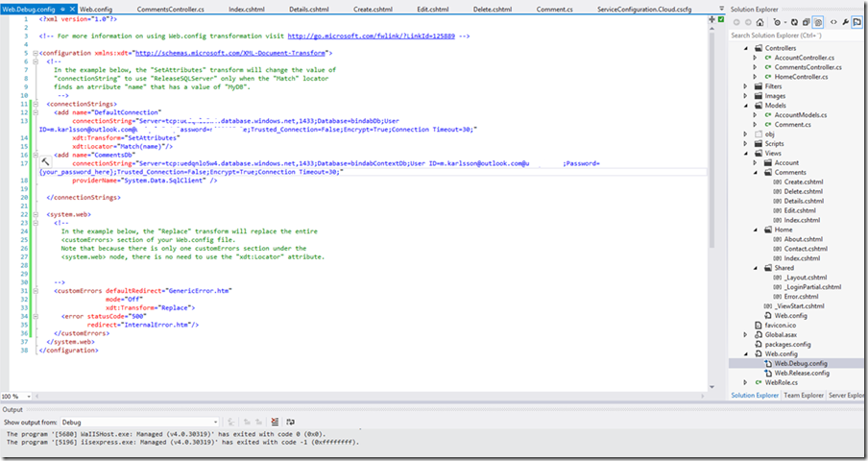Image resolution: width=868 pixels, height=461 pixels.
Task: Select _ViewStart.cshtml in Views folder
Action: pos(800,306)
